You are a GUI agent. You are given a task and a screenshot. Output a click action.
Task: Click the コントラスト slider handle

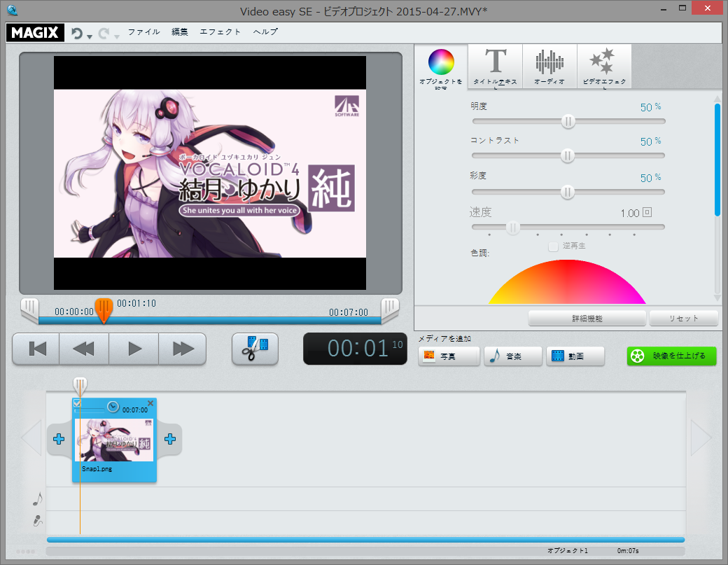[568, 155]
